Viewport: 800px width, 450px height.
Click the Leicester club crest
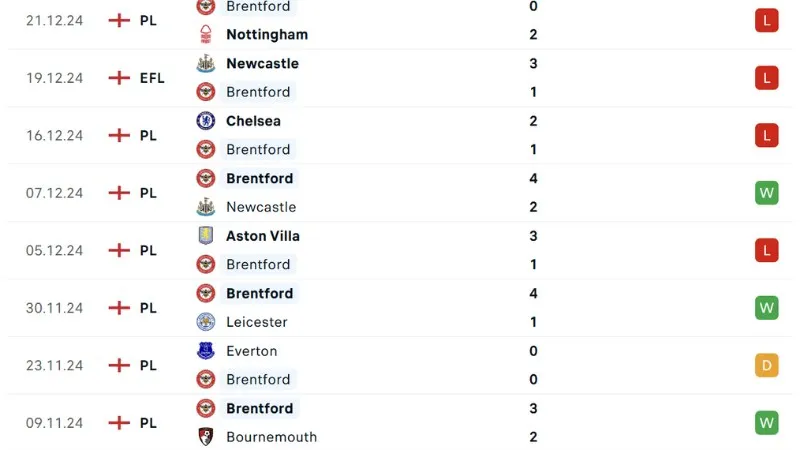[206, 322]
